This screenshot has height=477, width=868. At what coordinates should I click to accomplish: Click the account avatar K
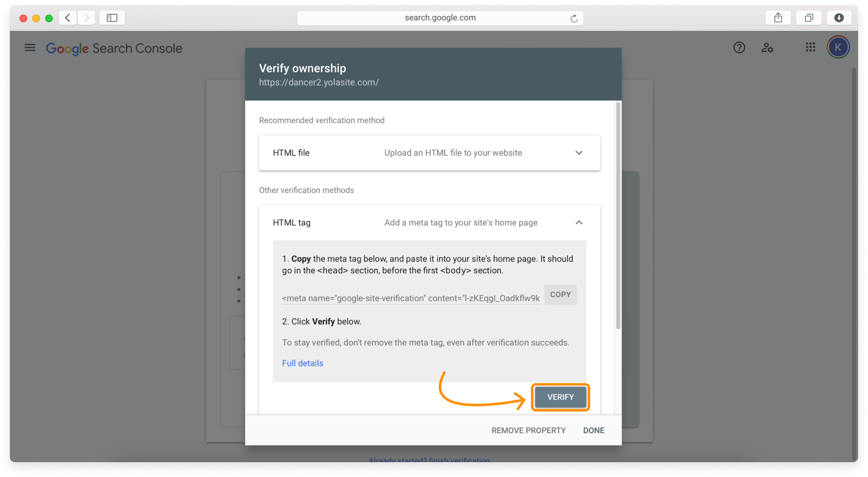(x=838, y=47)
